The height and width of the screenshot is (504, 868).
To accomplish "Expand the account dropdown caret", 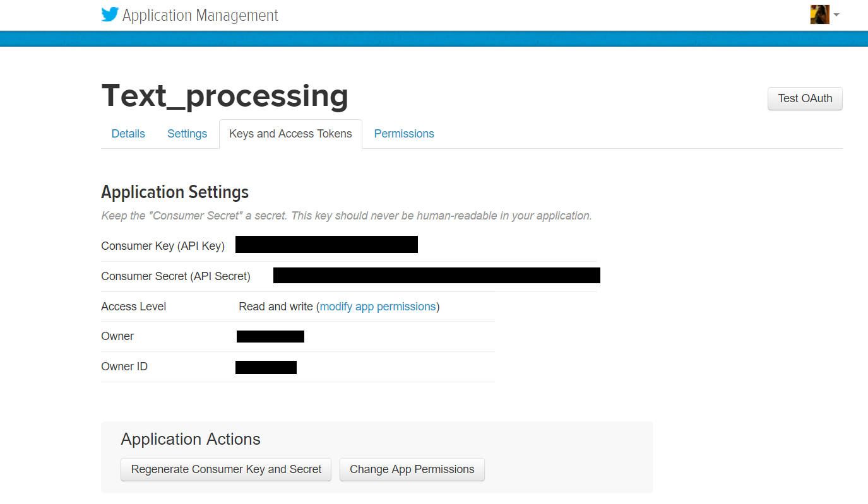I will click(836, 15).
